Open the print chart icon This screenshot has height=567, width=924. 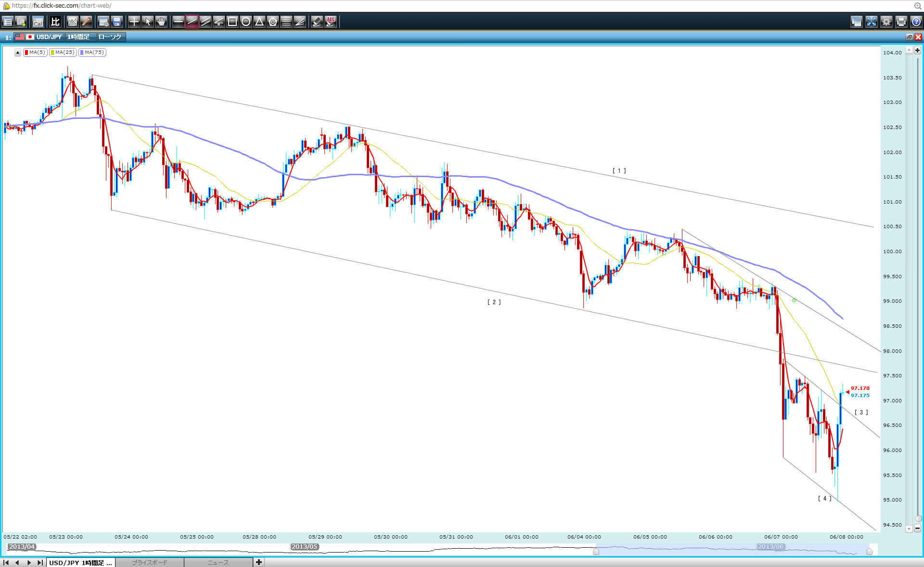pos(901,22)
